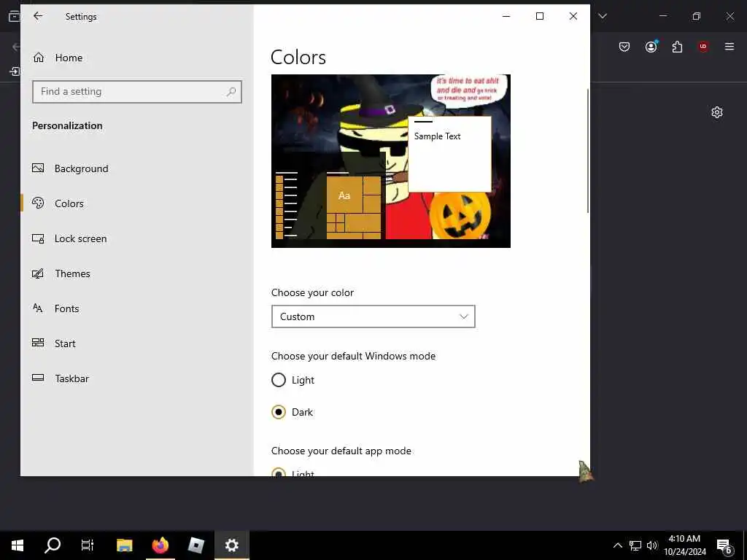The image size is (747, 560).
Task: Click the Colors preview image
Action: click(391, 161)
